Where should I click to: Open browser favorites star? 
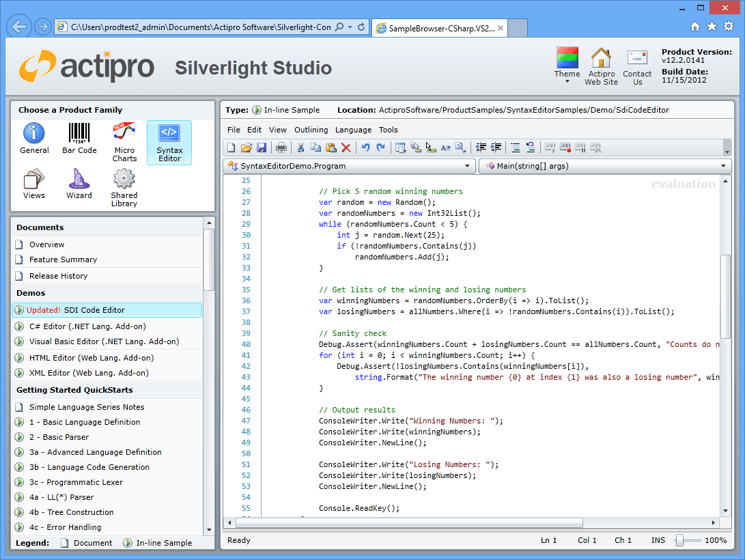(712, 26)
